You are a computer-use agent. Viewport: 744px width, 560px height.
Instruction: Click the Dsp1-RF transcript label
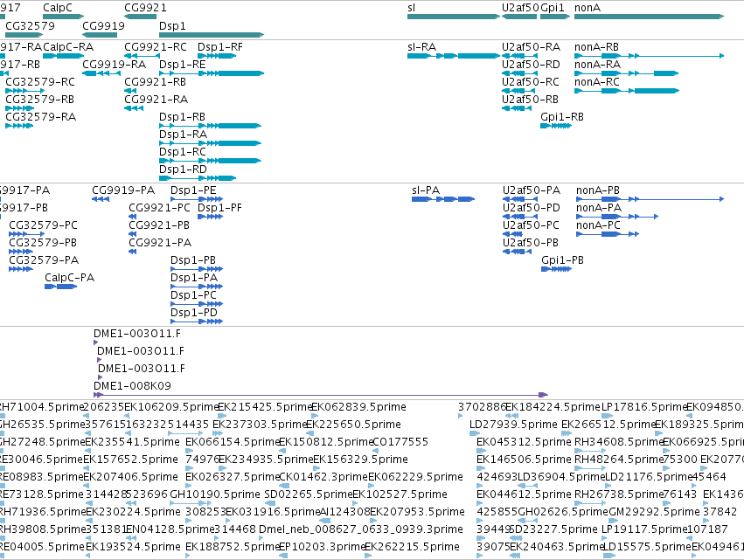pos(219,47)
